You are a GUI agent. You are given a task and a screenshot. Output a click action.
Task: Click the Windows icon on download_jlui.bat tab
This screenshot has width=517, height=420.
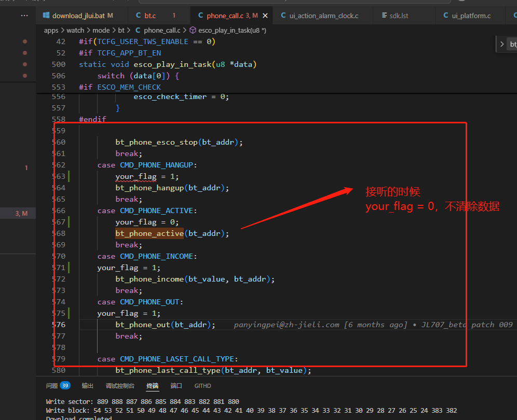[46, 16]
